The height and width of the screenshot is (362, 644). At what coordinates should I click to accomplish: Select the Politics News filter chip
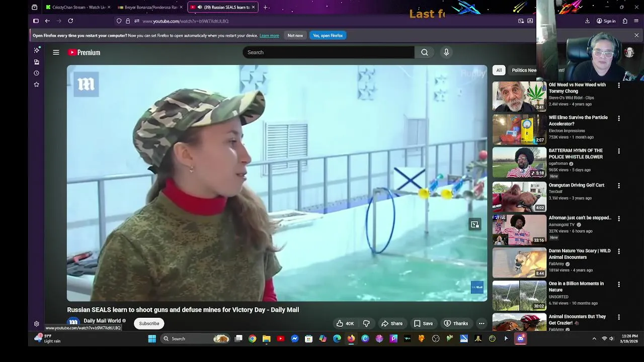click(x=524, y=70)
